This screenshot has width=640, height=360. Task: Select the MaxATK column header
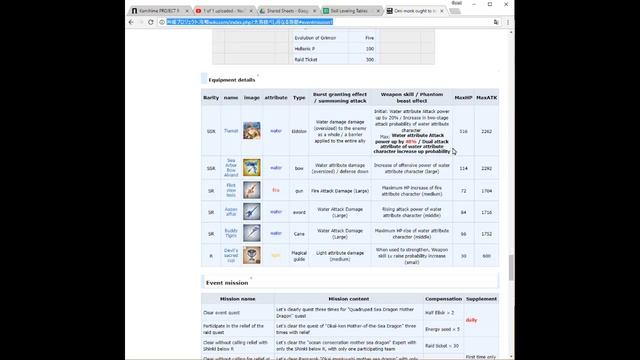point(487,98)
